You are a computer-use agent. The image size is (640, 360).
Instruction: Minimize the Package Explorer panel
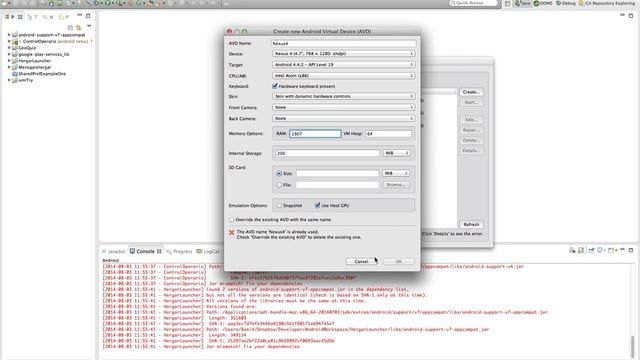(x=80, y=16)
